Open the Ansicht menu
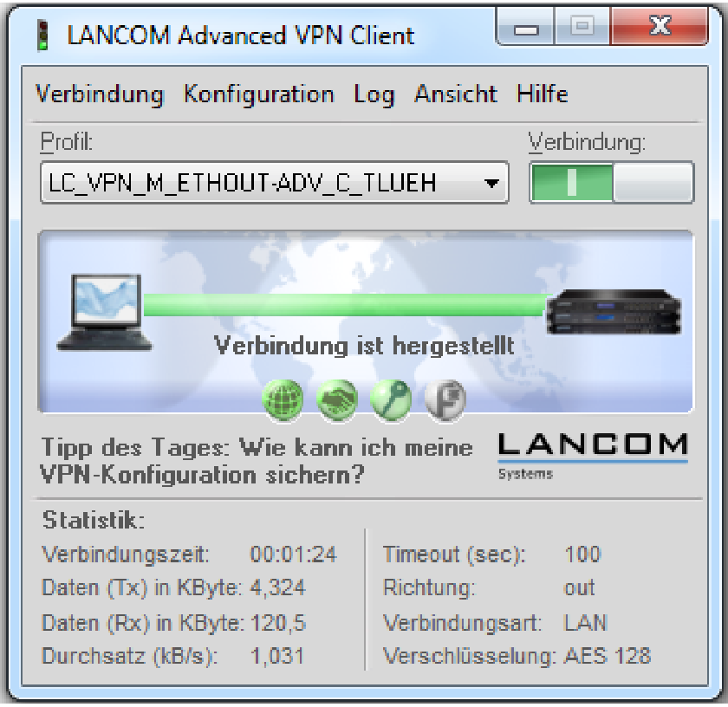This screenshot has width=728, height=707. tap(456, 94)
